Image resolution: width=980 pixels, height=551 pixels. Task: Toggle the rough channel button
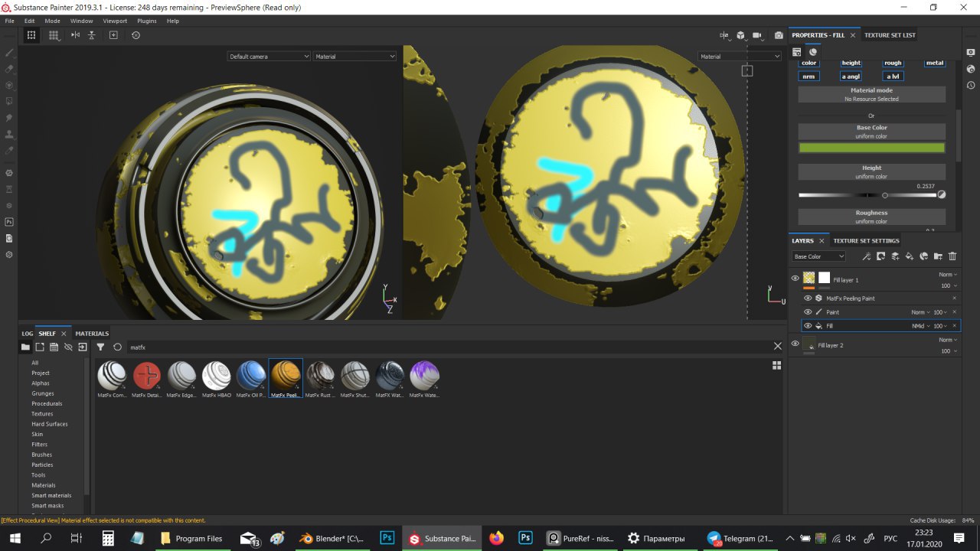coord(893,63)
